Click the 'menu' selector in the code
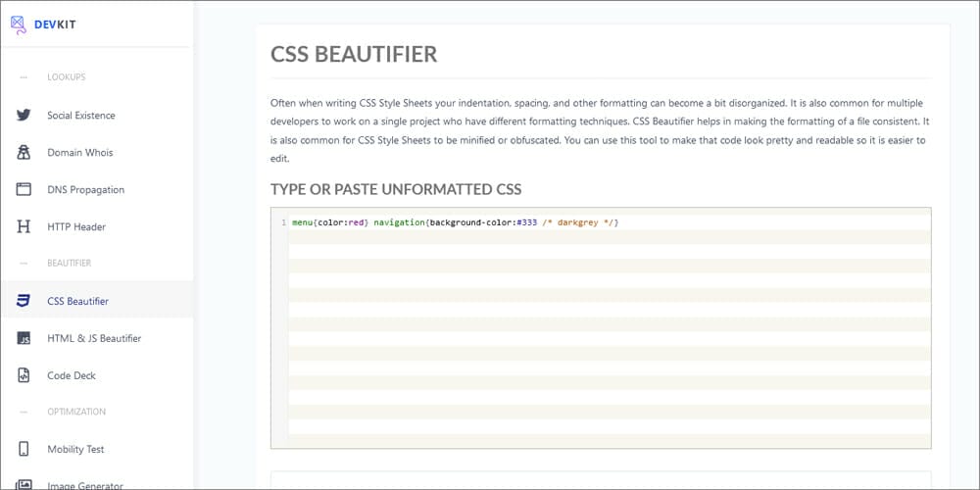Screen dimensions: 980x490 click(303, 222)
